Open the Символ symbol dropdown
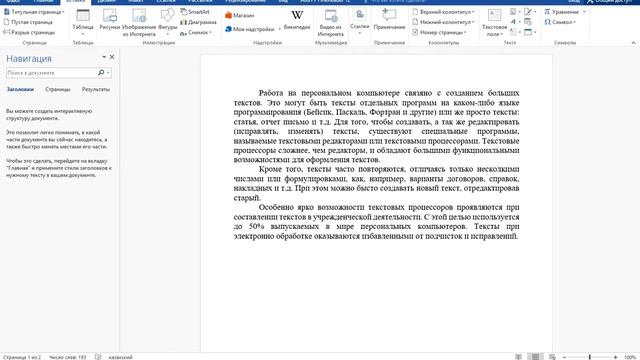 [x=560, y=22]
